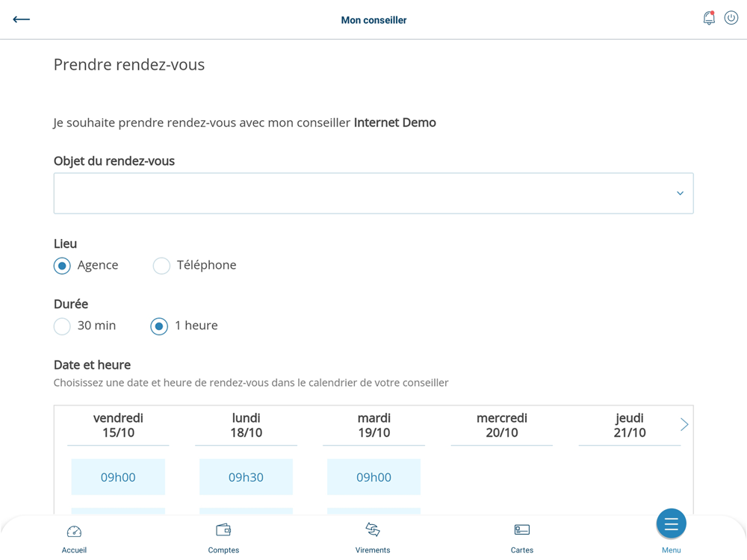747x560 pixels.
Task: Open notifications bell icon
Action: click(x=709, y=18)
